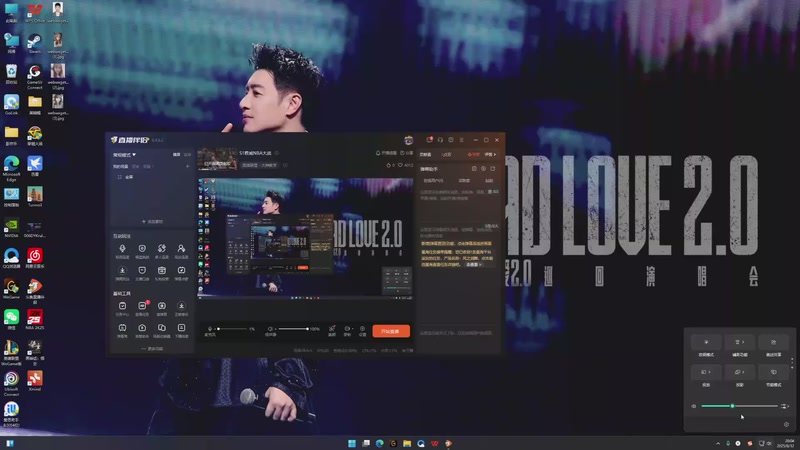Click the heart likes counter
The image size is (800, 450).
tap(406, 165)
